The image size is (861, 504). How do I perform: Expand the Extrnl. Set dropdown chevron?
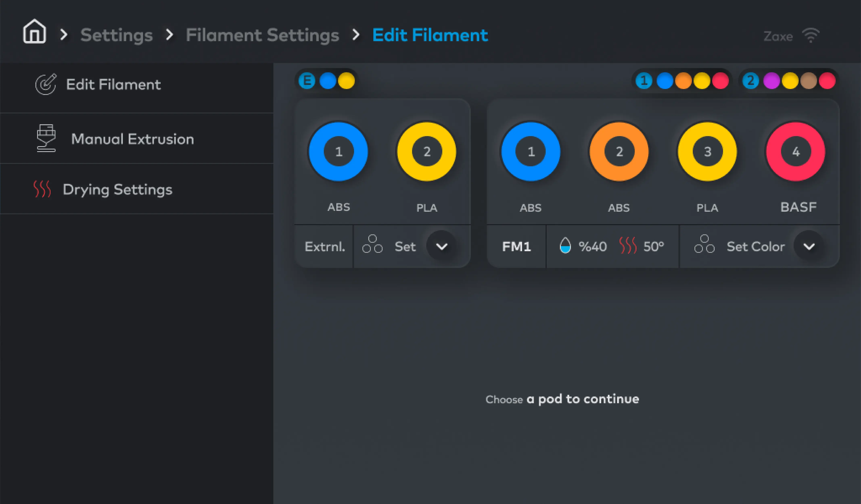441,246
